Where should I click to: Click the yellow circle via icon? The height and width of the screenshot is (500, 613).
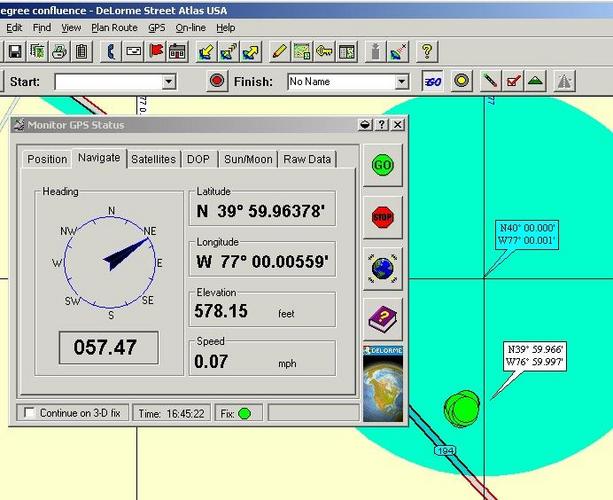click(461, 81)
